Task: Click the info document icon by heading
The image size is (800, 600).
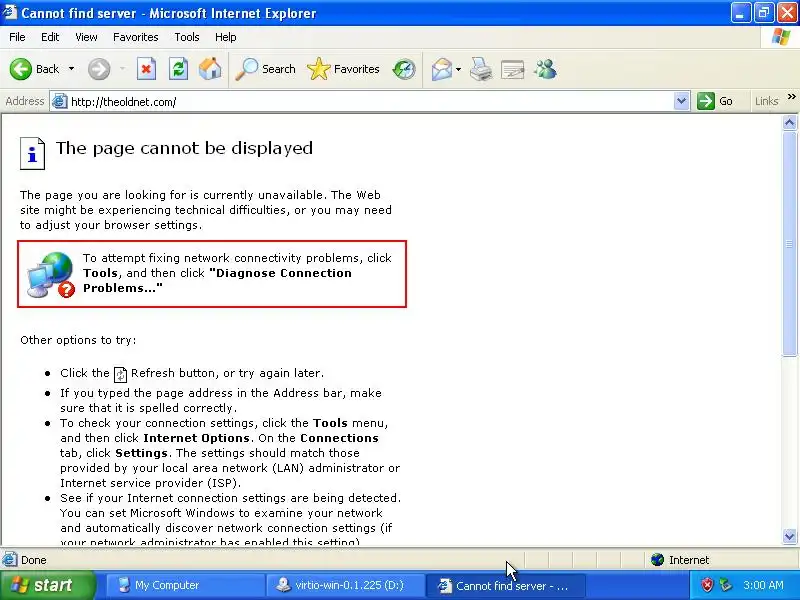Action: (x=32, y=153)
